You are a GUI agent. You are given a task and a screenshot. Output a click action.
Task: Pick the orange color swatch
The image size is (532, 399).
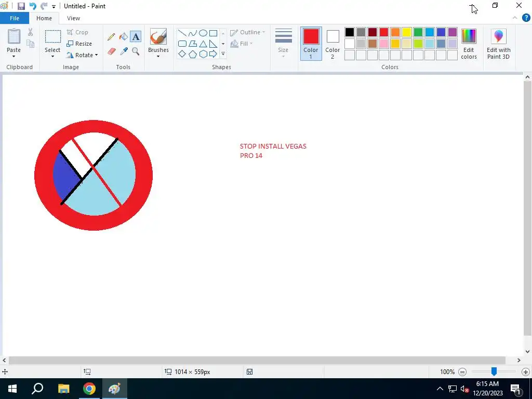tap(395, 32)
